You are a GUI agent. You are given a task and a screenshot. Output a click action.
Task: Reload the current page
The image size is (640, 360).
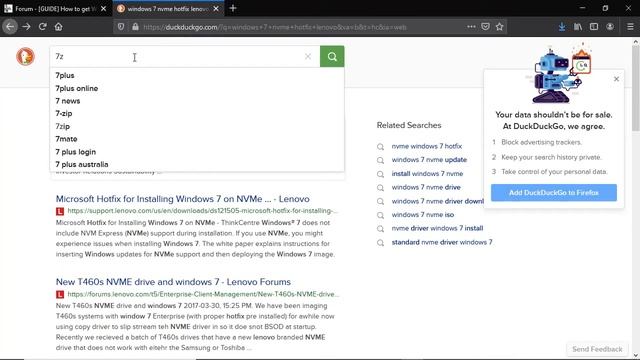42,27
